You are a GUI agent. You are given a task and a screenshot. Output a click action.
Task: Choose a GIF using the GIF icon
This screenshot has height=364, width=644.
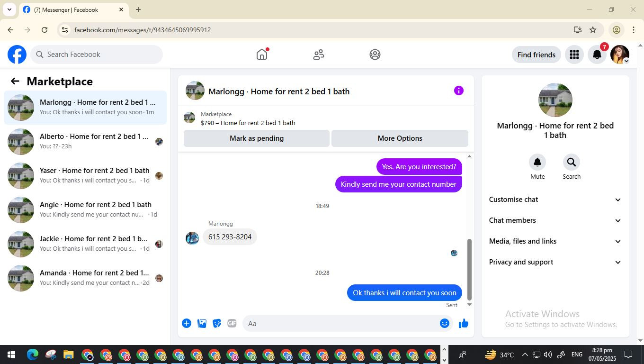pos(232,323)
